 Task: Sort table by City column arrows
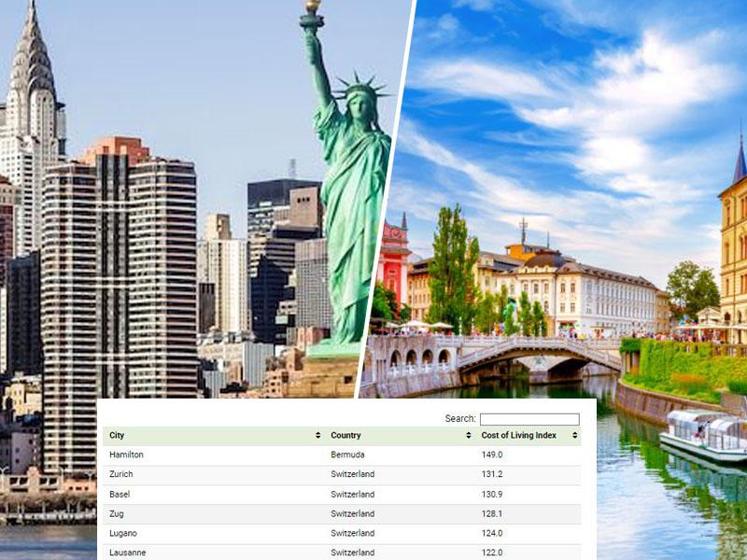(x=317, y=435)
